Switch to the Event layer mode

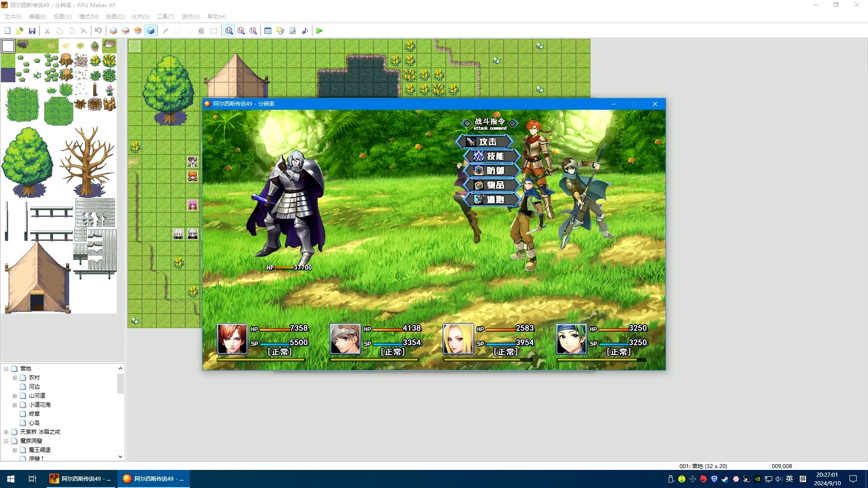[x=151, y=31]
